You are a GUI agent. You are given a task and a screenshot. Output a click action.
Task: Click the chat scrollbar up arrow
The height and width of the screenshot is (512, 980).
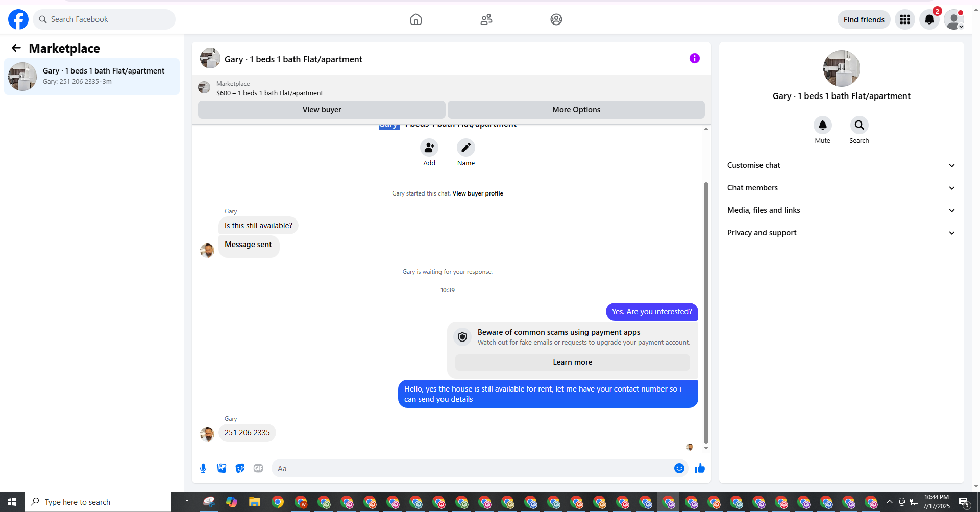point(706,129)
